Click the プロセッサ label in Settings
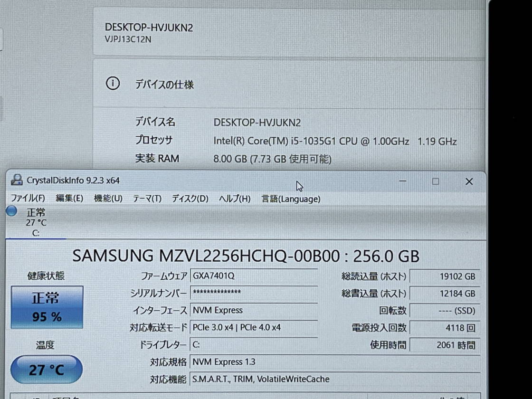532x399 pixels. pyautogui.click(x=154, y=140)
